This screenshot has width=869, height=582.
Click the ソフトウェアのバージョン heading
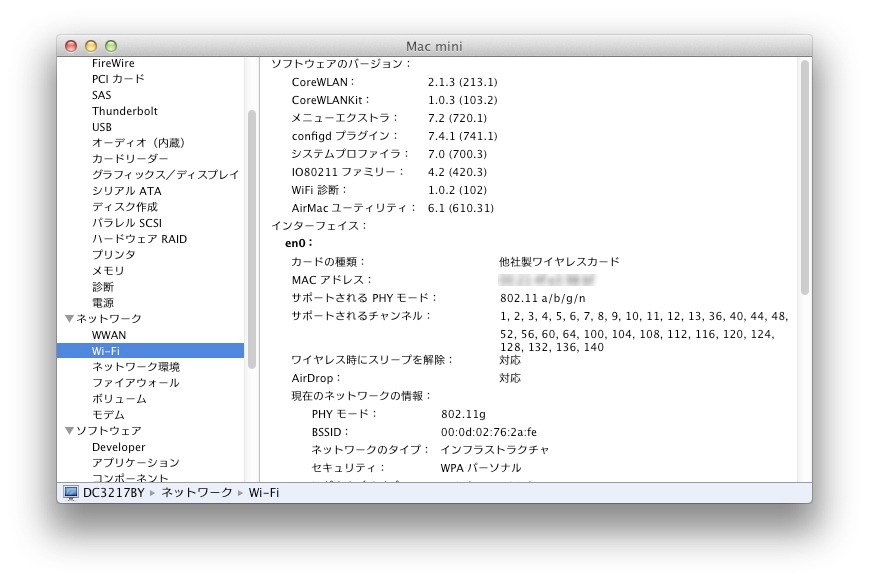pos(341,64)
